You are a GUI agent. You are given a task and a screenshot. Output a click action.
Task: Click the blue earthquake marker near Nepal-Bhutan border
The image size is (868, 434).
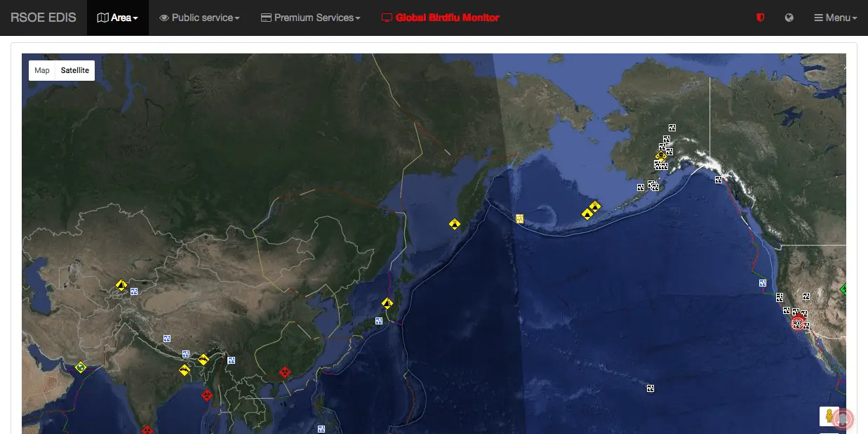pyautogui.click(x=186, y=354)
